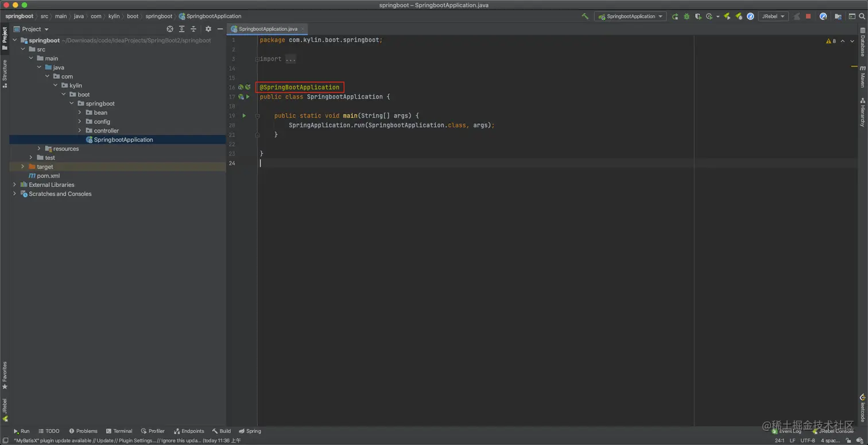The width and height of the screenshot is (868, 445).
Task: Click the Search Everywhere magnifier icon
Action: [862, 16]
